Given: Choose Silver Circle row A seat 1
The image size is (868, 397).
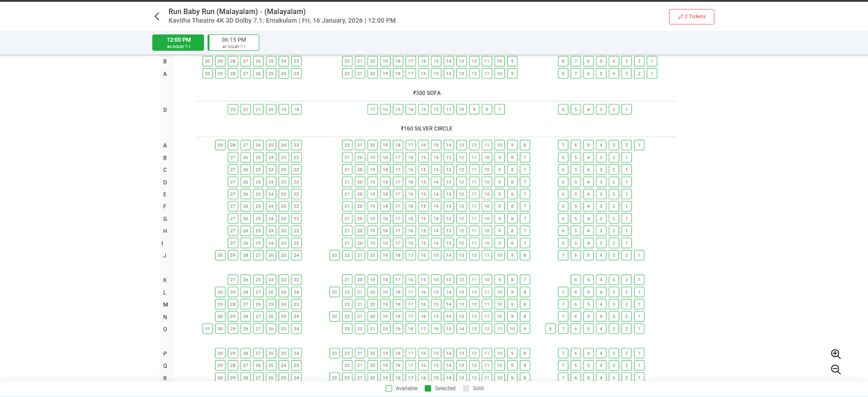Looking at the screenshot, I should pyautogui.click(x=639, y=145).
